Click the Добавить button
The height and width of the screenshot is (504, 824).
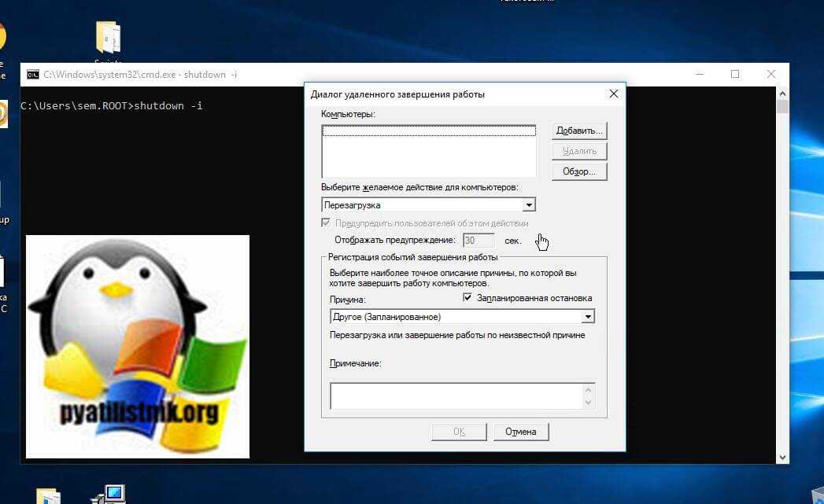coord(579,131)
